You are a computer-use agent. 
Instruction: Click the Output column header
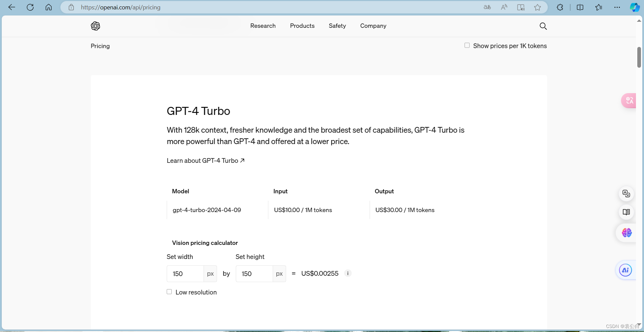pos(384,191)
